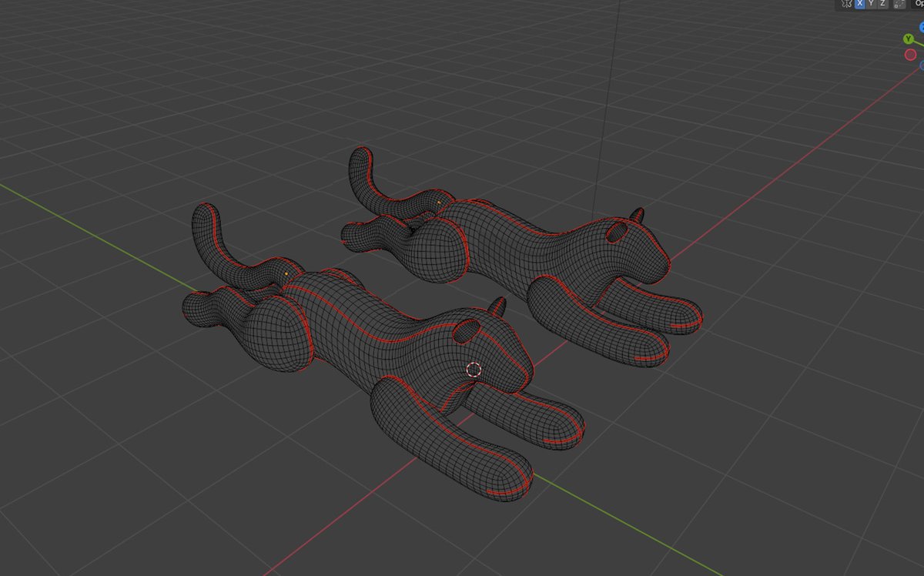Click green Y axis gizmo handle
924x576 pixels.
tap(909, 39)
